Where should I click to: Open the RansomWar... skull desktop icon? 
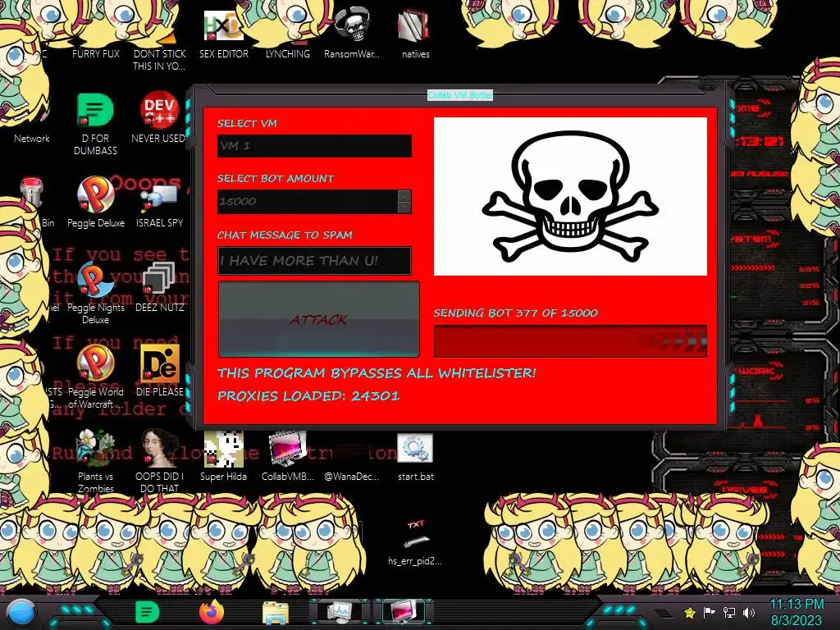[351, 25]
